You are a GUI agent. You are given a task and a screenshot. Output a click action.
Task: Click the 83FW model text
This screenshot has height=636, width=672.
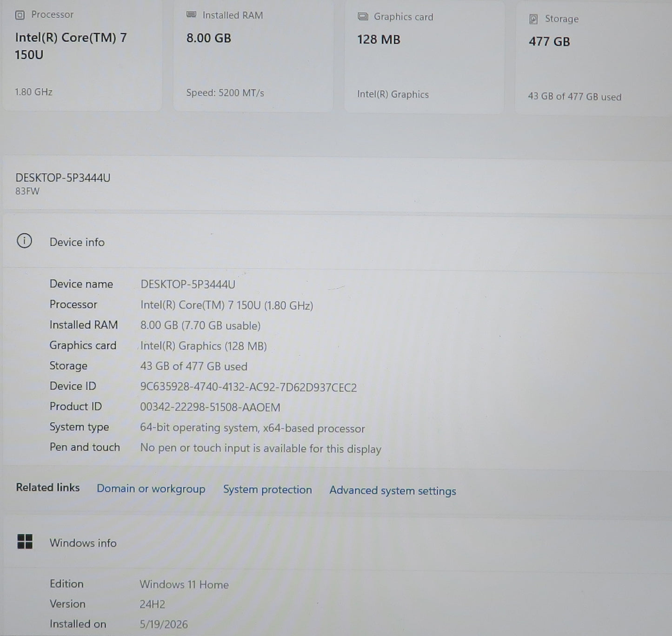point(27,191)
